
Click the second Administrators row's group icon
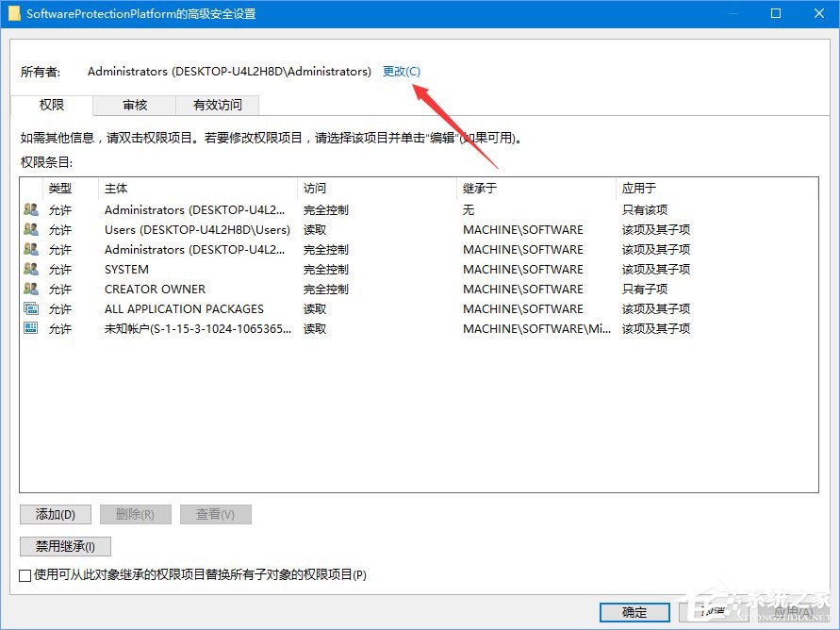click(x=29, y=249)
